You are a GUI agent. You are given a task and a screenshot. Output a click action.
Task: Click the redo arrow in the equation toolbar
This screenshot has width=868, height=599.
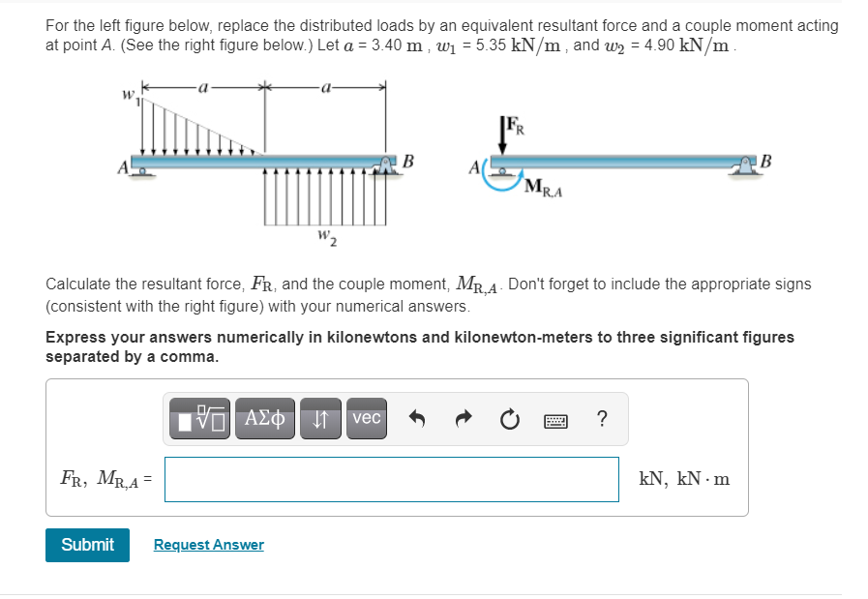(463, 418)
